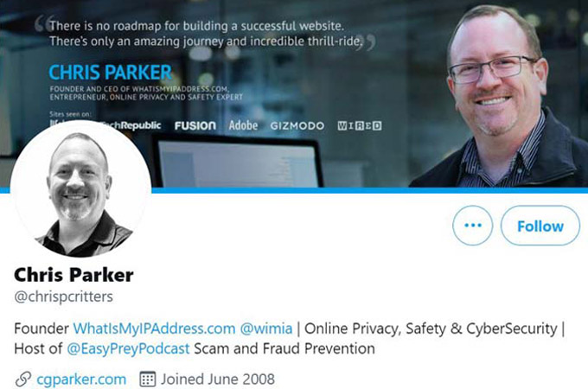Screen dimensions: 588x389
Task: Click the Chris Parker display name
Action: tap(73, 275)
